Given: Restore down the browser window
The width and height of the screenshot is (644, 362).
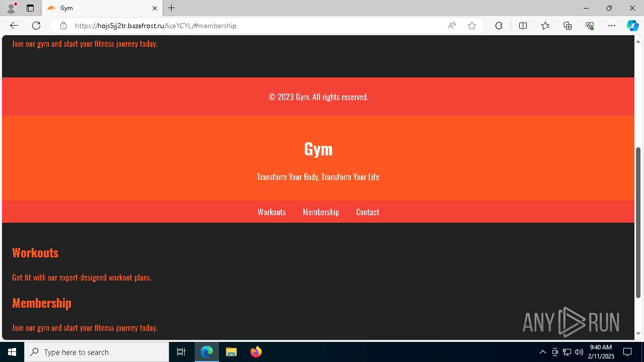Looking at the screenshot, I should click(609, 8).
